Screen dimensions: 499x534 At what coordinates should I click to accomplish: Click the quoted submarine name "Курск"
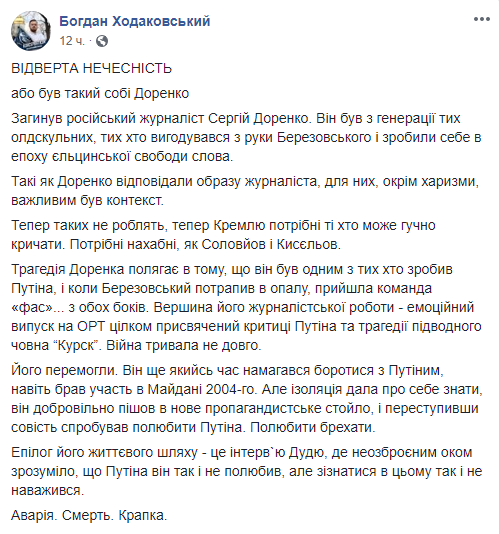(77, 345)
